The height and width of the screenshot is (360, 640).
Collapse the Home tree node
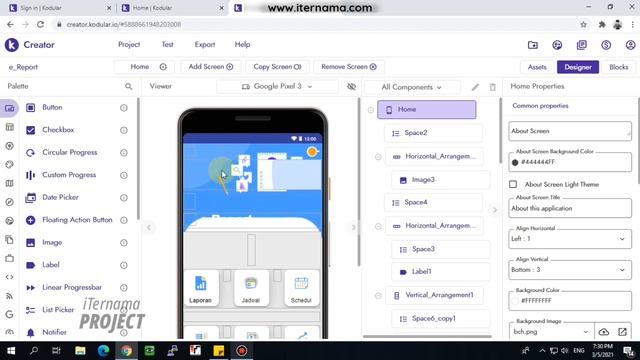click(371, 110)
